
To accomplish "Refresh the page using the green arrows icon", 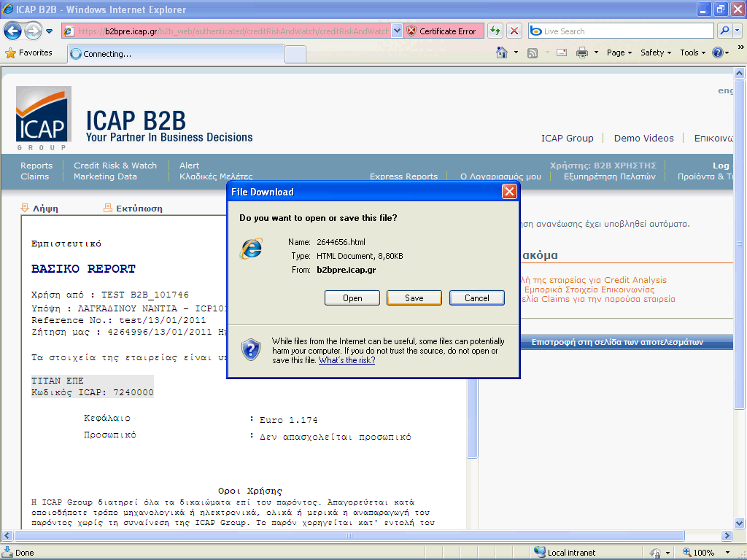I will (x=495, y=31).
